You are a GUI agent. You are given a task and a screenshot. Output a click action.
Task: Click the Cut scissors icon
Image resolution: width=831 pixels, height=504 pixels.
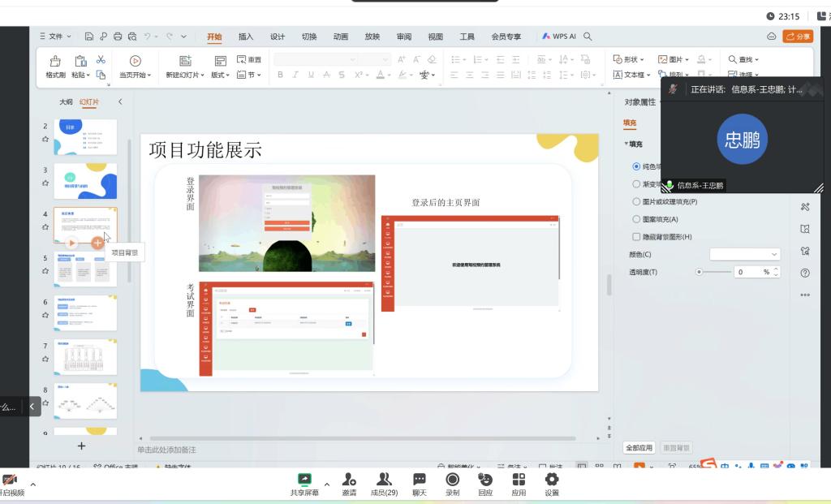101,60
